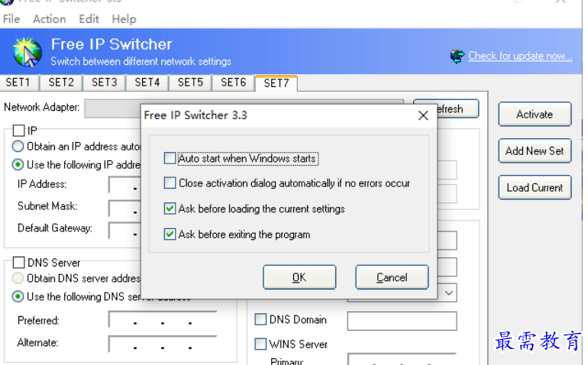This screenshot has height=365, width=588.
Task: Toggle the DNS Domain checkbox
Action: coord(260,320)
